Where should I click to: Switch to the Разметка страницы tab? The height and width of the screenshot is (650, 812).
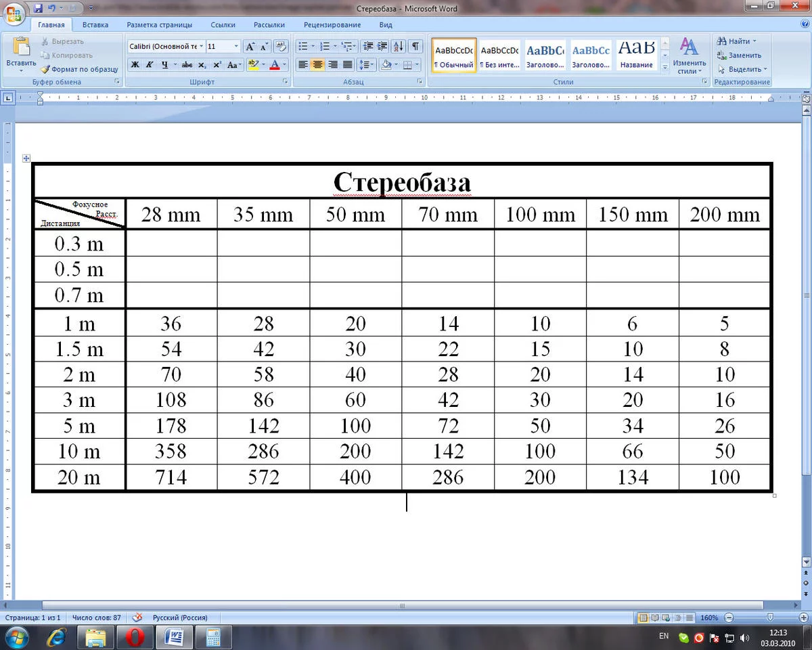pyautogui.click(x=160, y=25)
